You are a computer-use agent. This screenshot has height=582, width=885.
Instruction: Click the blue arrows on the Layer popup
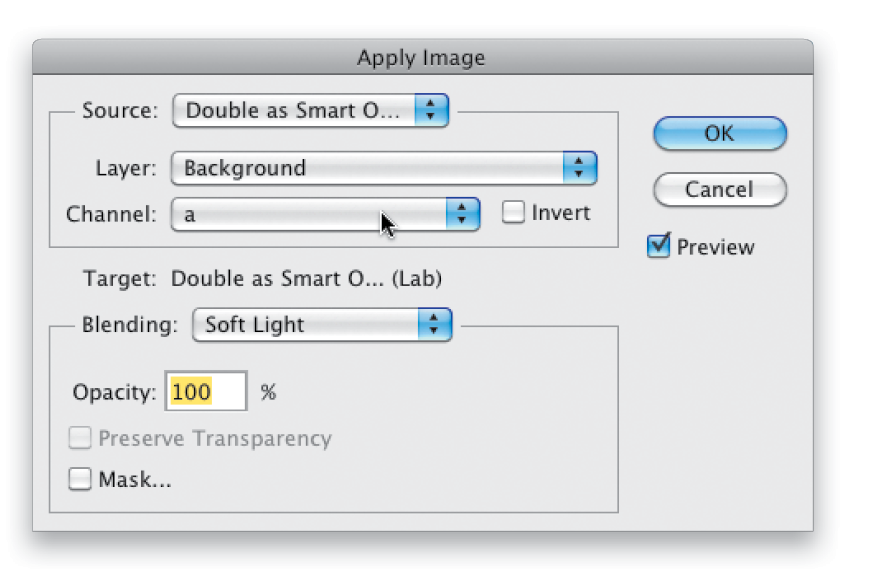tap(580, 168)
